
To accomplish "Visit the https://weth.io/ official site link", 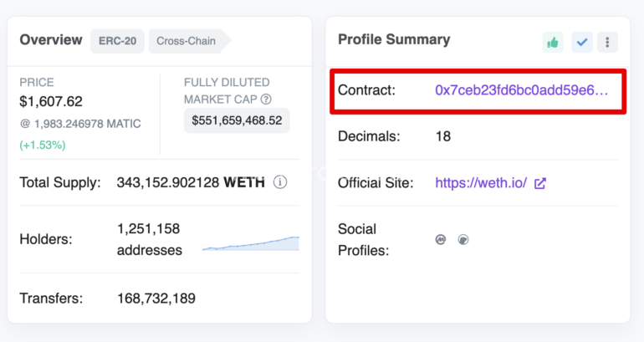I will [x=481, y=183].
